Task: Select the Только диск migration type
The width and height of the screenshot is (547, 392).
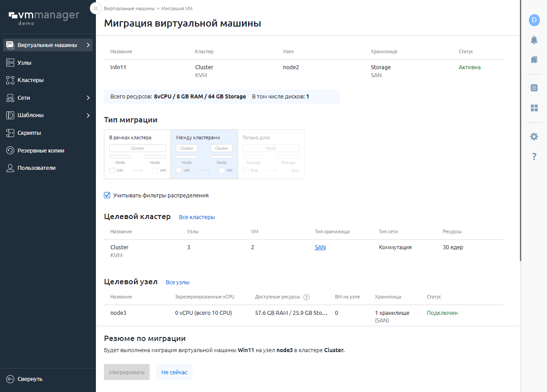Action: click(271, 154)
